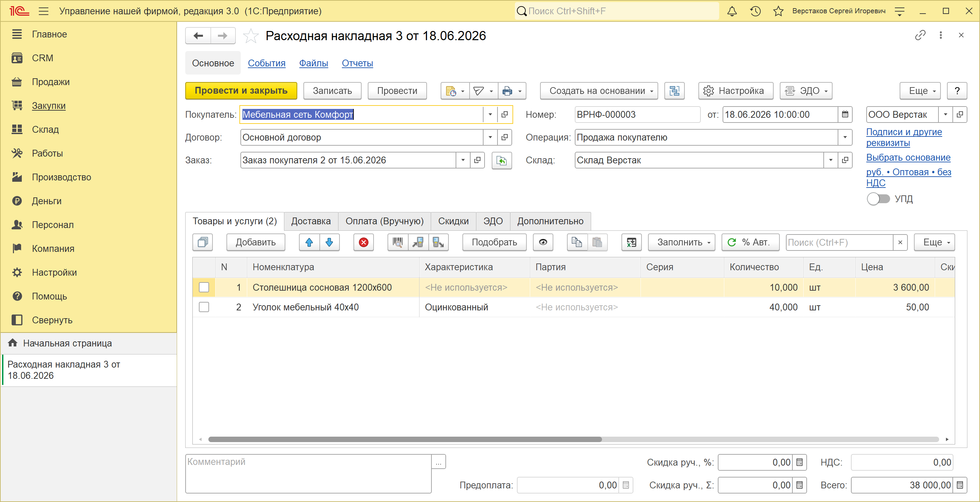Switch to the Файлы tab
The image size is (980, 502).
tap(314, 63)
